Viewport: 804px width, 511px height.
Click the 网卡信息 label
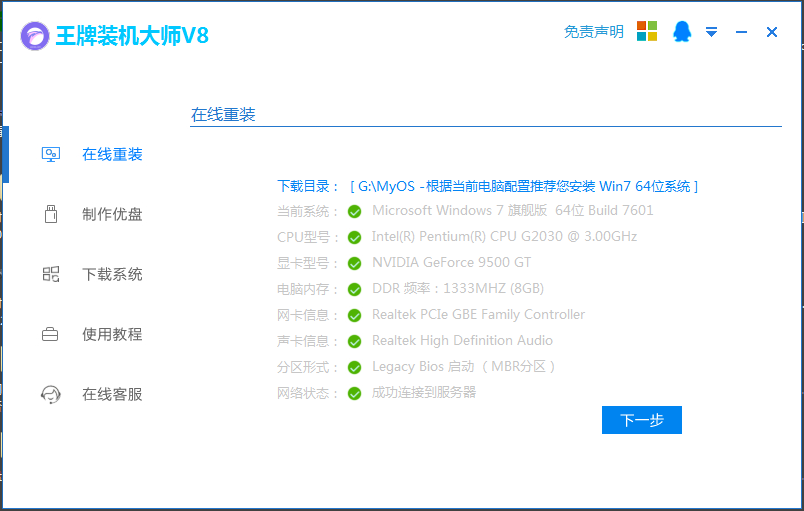click(x=308, y=315)
